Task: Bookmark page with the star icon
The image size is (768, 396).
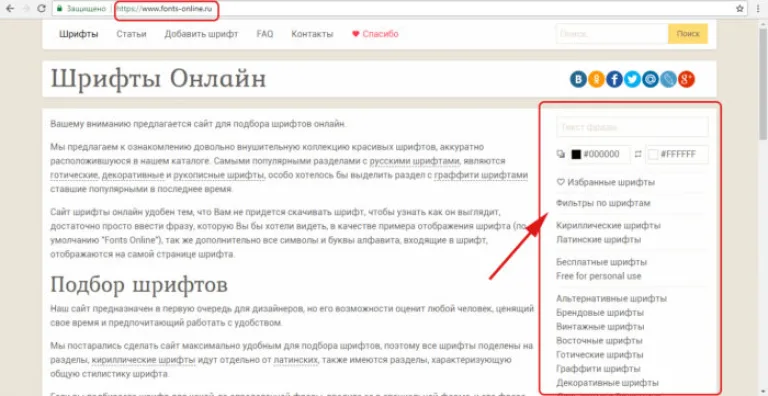Action: tap(739, 8)
